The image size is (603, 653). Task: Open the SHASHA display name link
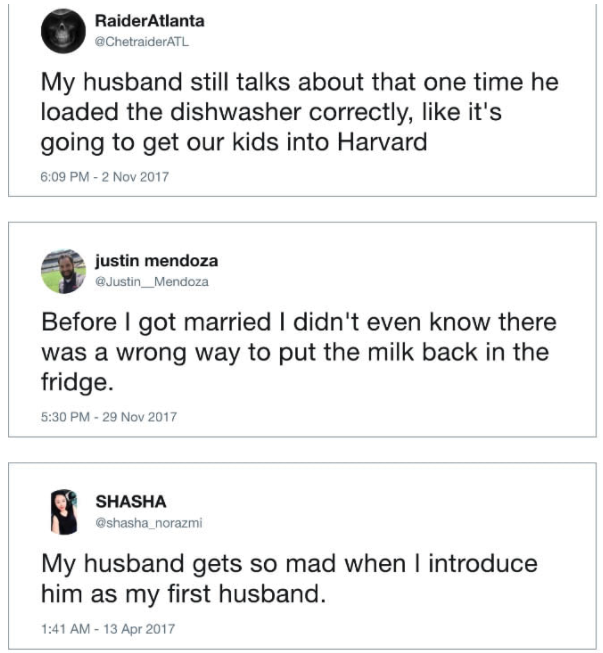pyautogui.click(x=129, y=500)
